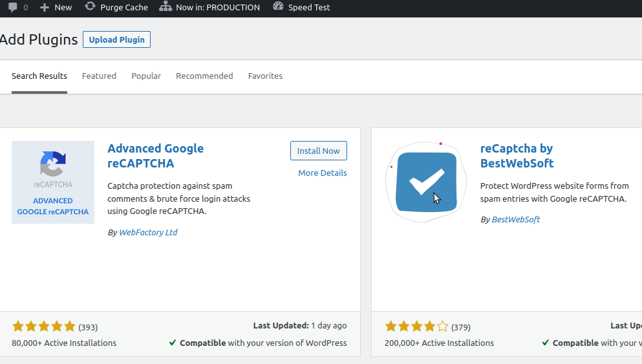Open the Advanced Google reCAPTCHA title link
This screenshot has height=364, width=642.
tap(156, 156)
